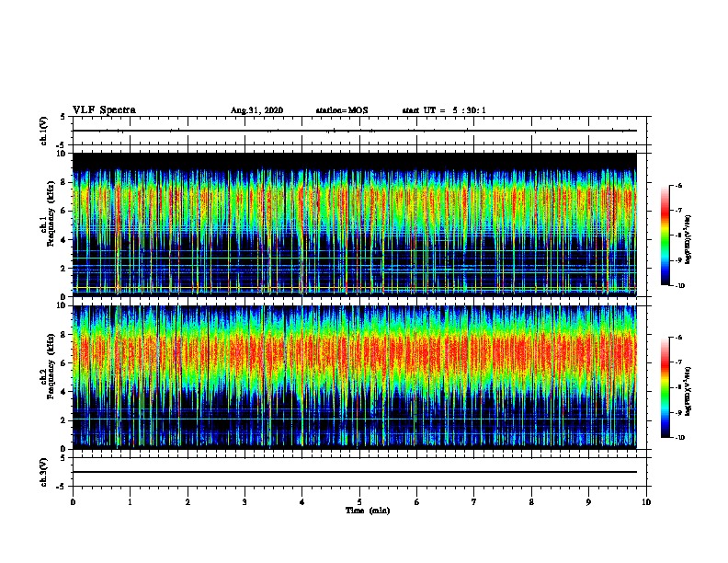Click the "station=MOS" header label
728x563 pixels.
342,110
